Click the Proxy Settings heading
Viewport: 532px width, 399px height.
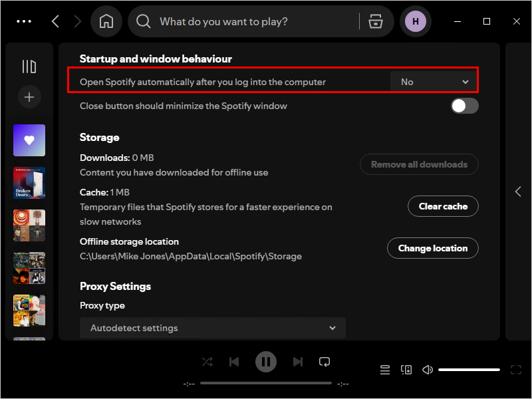click(115, 287)
